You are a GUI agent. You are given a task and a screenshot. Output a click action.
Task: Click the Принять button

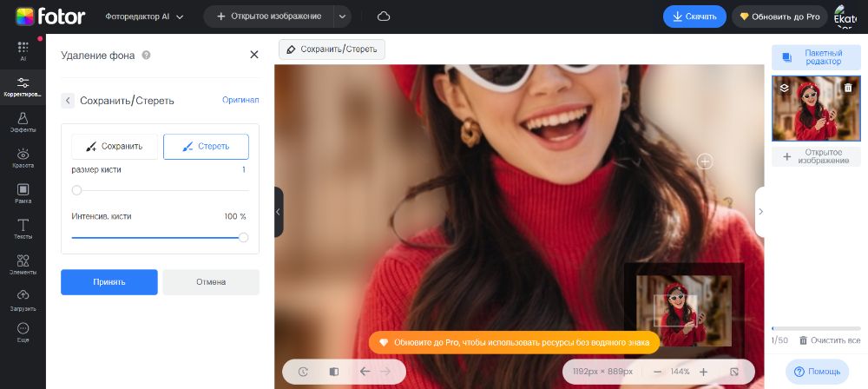pyautogui.click(x=109, y=281)
